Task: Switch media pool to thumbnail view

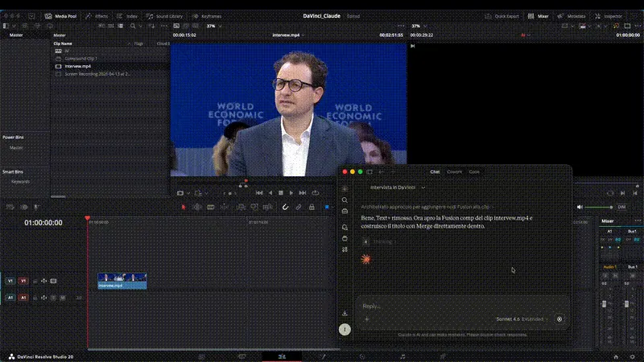Action: pyautogui.click(x=111, y=26)
